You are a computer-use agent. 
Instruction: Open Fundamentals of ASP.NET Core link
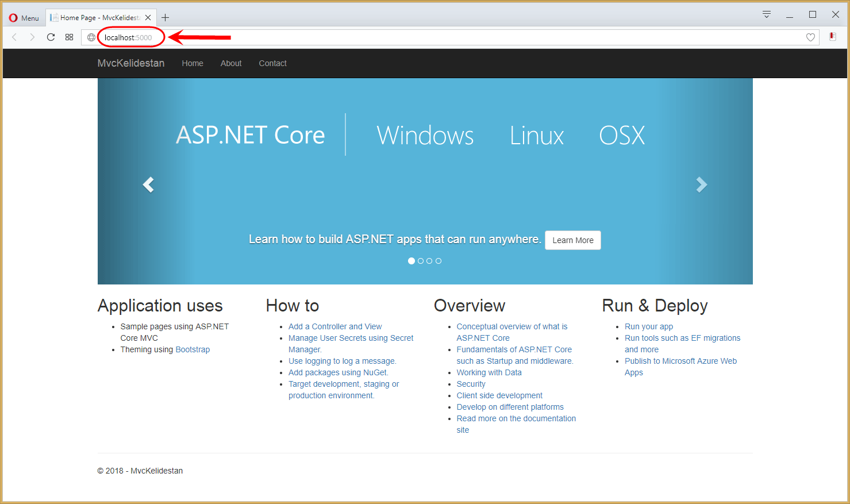coord(515,355)
